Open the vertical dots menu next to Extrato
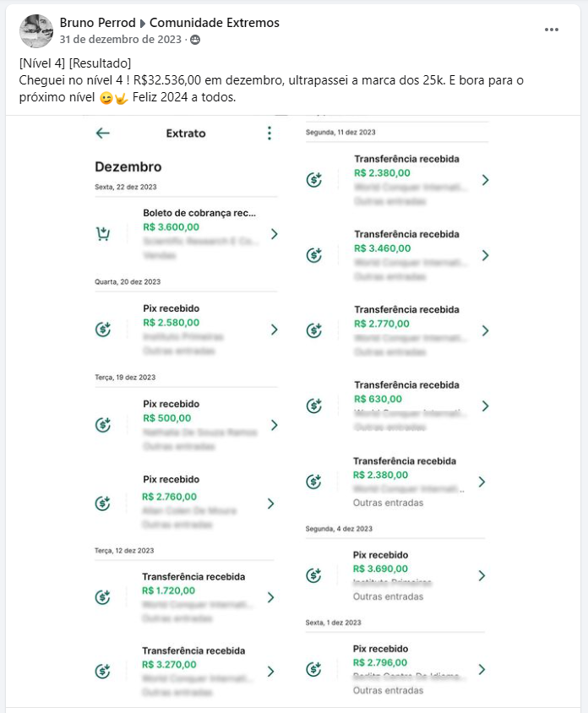This screenshot has height=713, width=588. 269,133
